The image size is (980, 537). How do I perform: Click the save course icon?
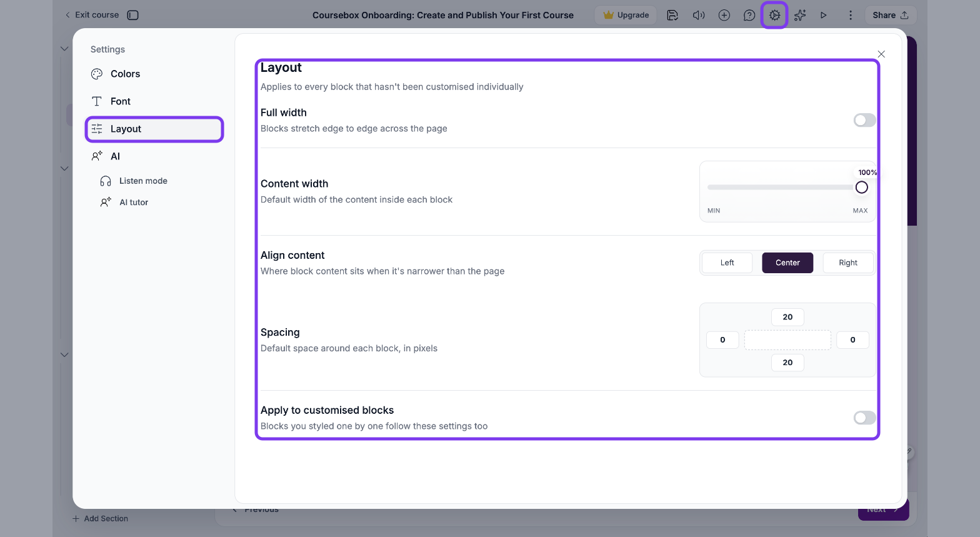[672, 15]
